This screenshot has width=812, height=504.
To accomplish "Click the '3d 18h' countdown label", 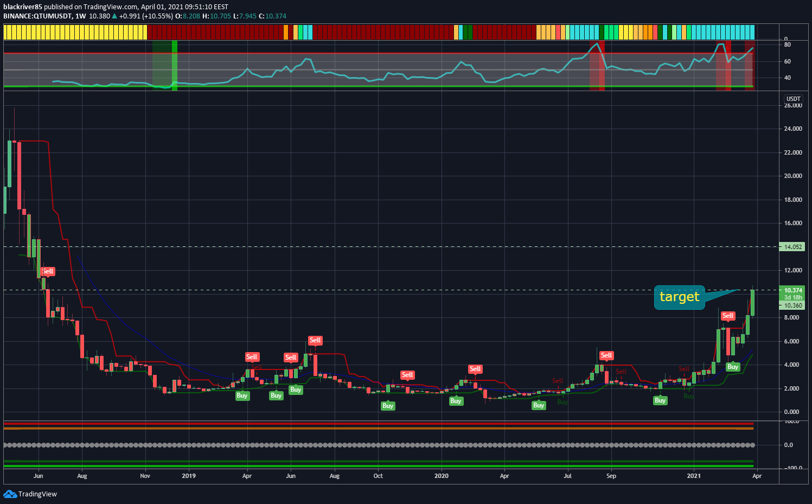I will 793,297.
